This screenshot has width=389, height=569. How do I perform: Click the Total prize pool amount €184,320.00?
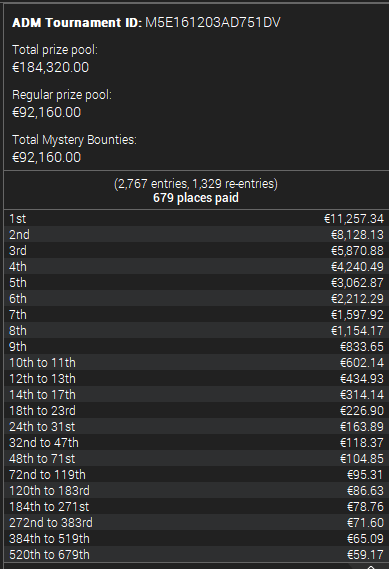tap(50, 67)
